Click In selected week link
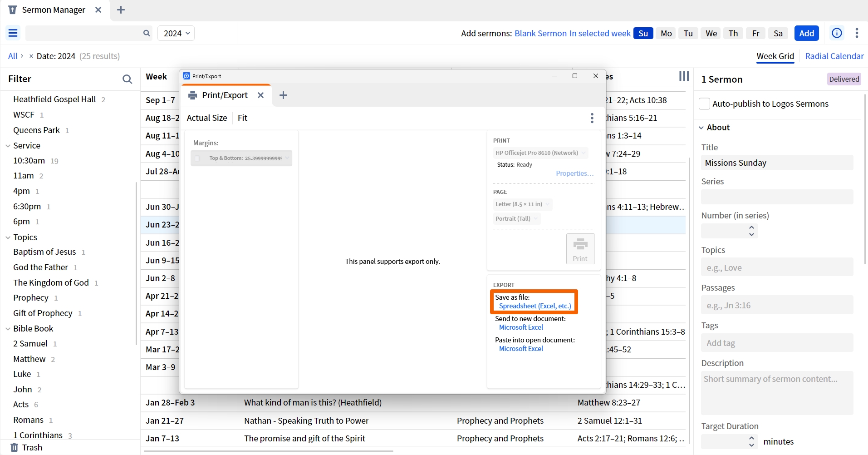The width and height of the screenshot is (868, 455). [600, 33]
